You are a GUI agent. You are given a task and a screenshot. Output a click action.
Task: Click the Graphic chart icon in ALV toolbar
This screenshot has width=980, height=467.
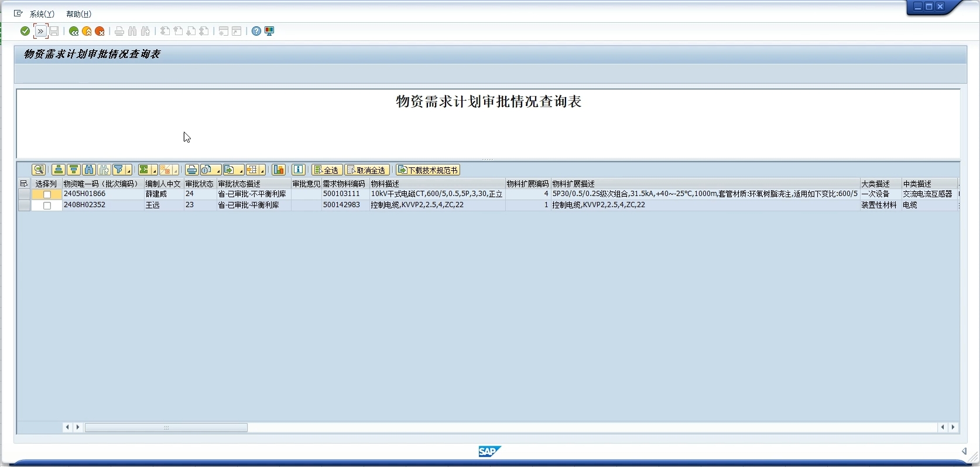coord(279,170)
